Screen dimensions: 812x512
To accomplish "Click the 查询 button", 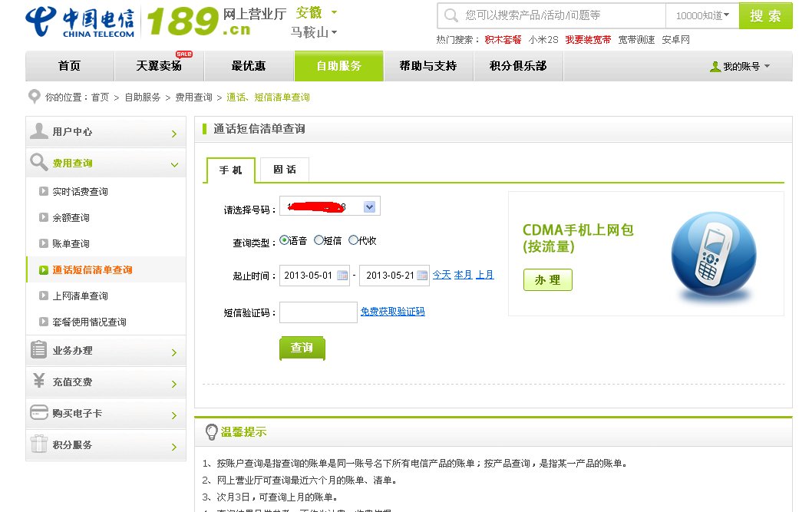I will [302, 348].
